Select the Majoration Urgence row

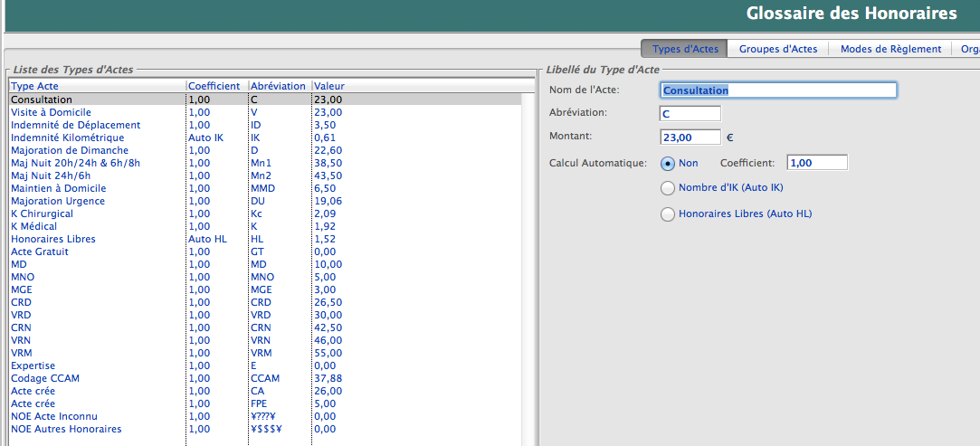pos(266,201)
